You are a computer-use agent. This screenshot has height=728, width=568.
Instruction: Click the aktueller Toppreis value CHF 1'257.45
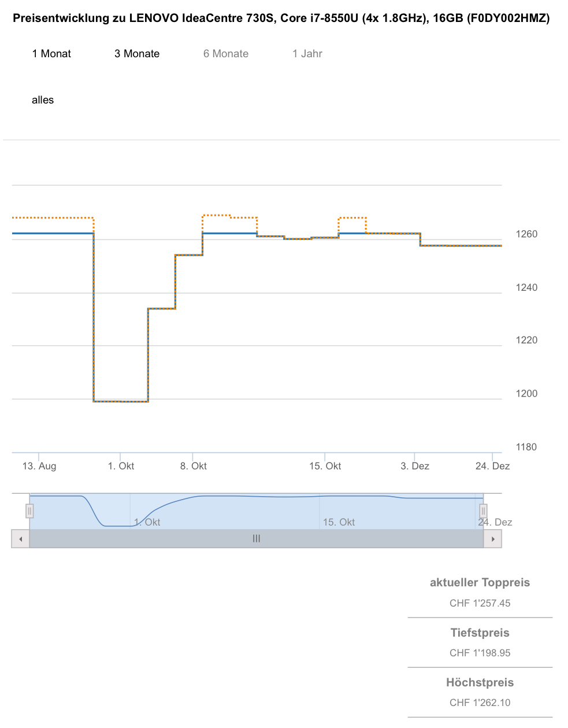tap(480, 603)
